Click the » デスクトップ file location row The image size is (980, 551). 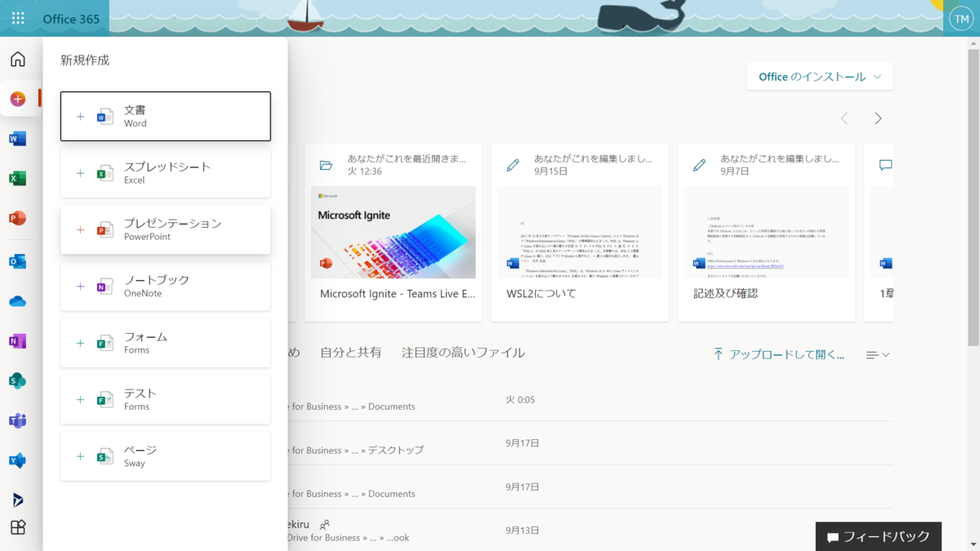pyautogui.click(x=590, y=444)
